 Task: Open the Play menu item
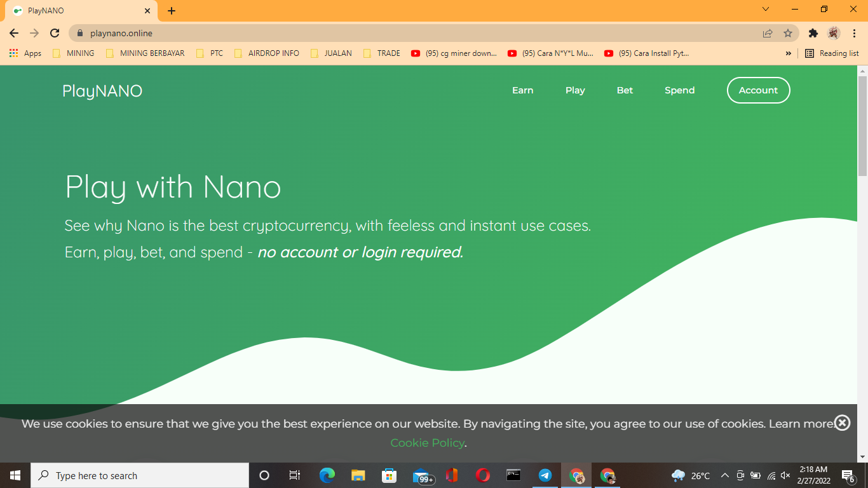coord(575,90)
